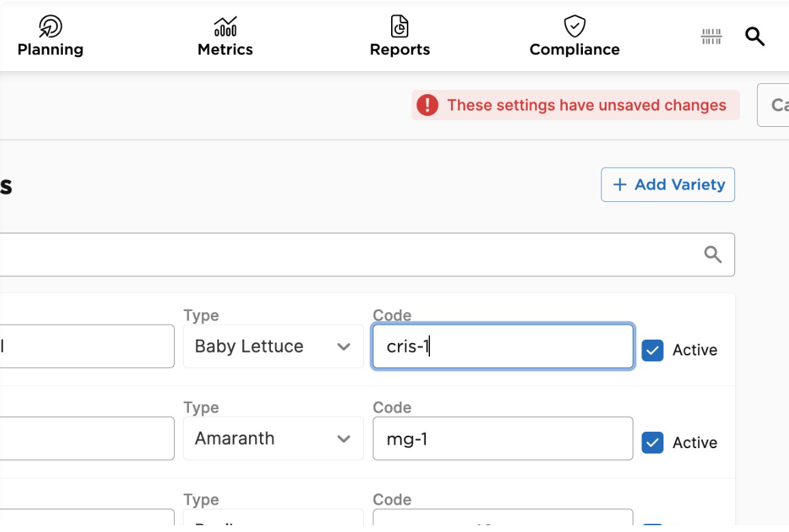Open the Metrics section

225,35
